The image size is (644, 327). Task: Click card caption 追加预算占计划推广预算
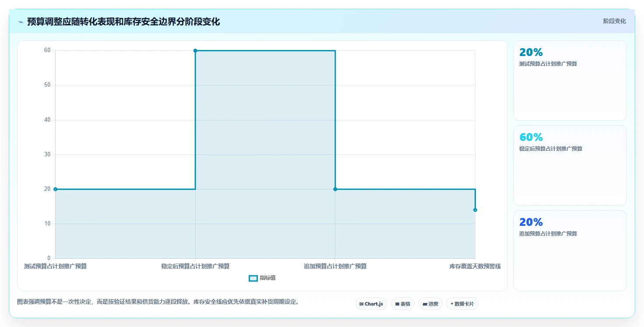tap(548, 234)
